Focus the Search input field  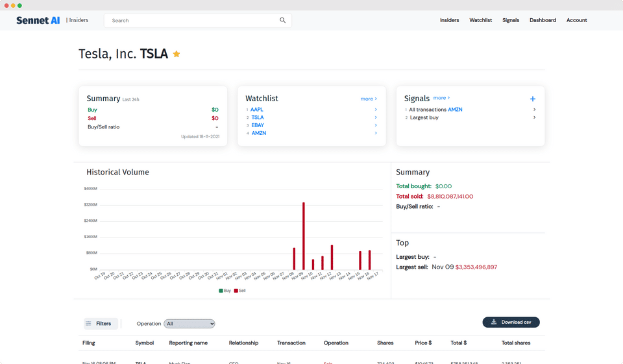(x=198, y=20)
